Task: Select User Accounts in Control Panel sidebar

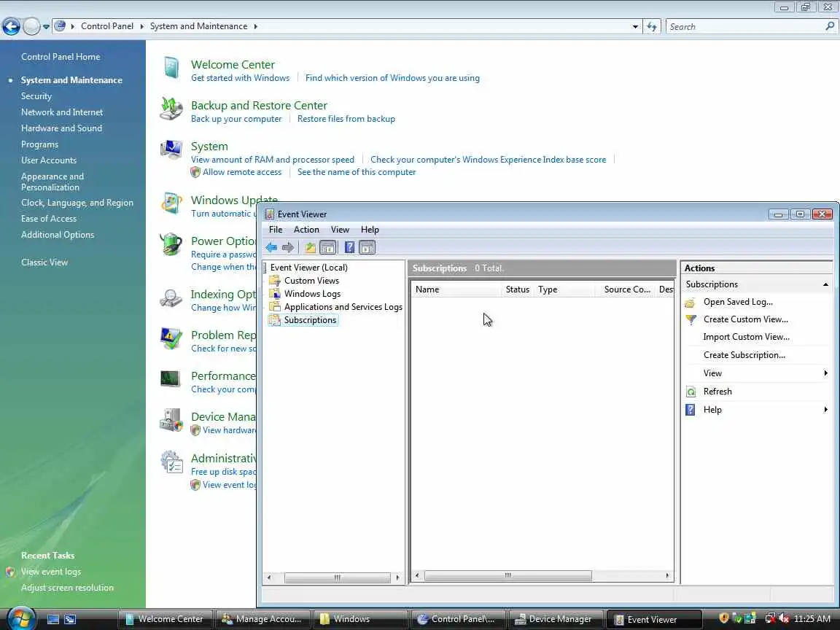Action: 49,160
